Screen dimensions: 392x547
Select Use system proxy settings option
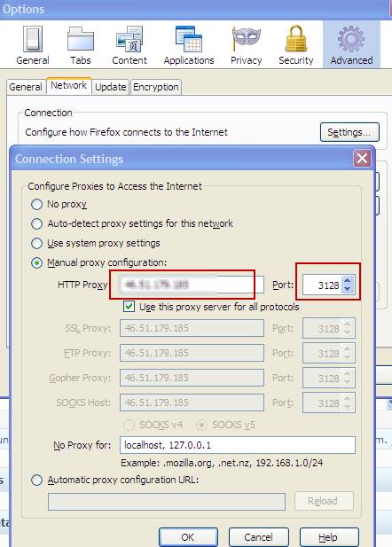pos(36,243)
